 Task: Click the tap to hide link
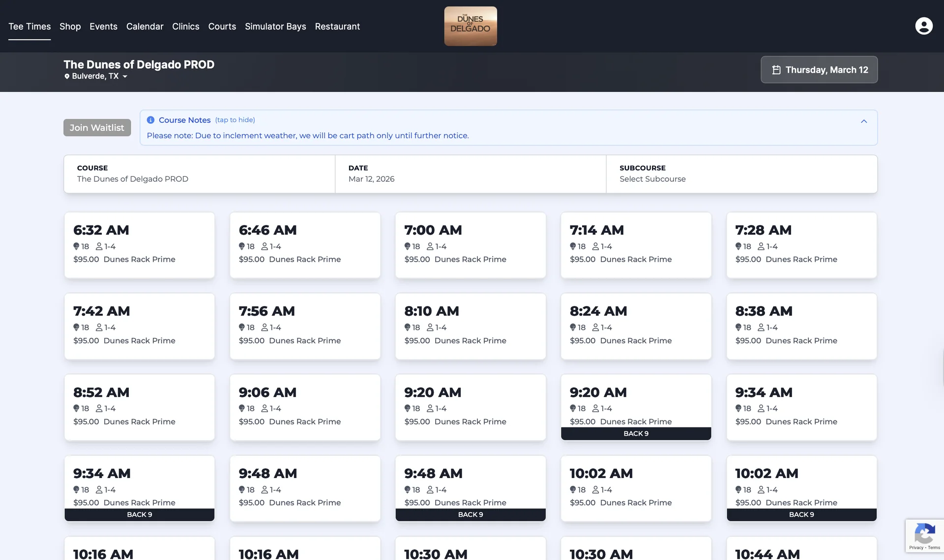[x=235, y=120]
